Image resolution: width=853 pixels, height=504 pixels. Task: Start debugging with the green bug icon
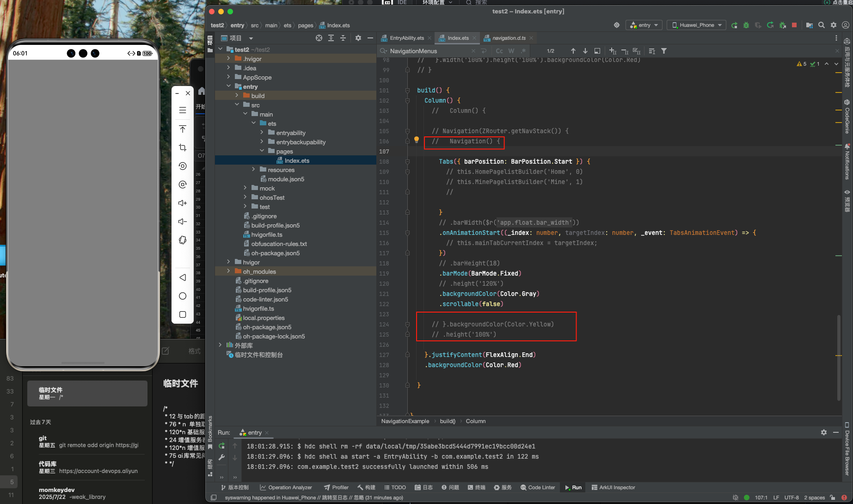point(746,25)
